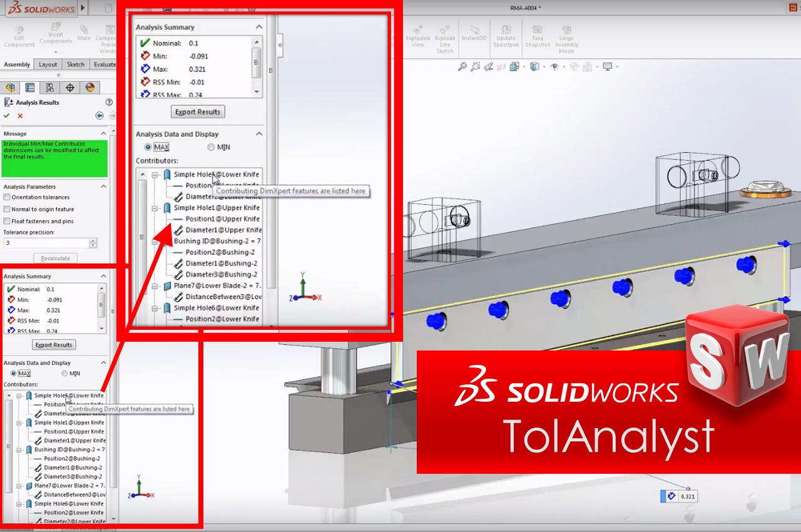This screenshot has width=801, height=532.
Task: Collapse the Message section chevron
Action: pos(103,133)
